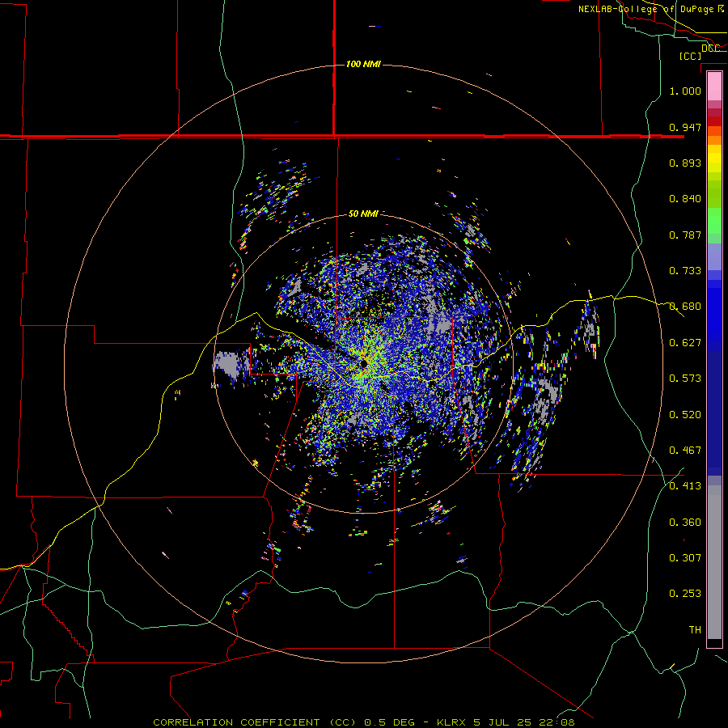728x728 pixels.
Task: Select the 0.573 legend value
Action: [x=685, y=379]
